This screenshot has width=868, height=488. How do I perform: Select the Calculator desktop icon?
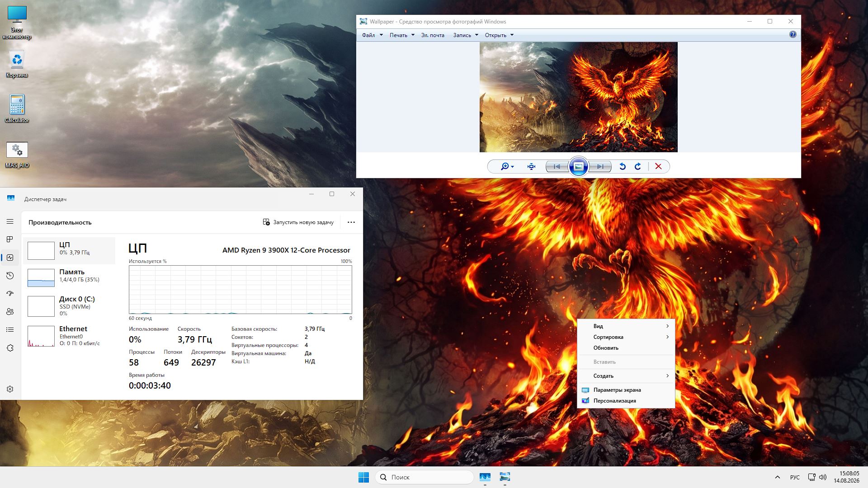(x=17, y=109)
